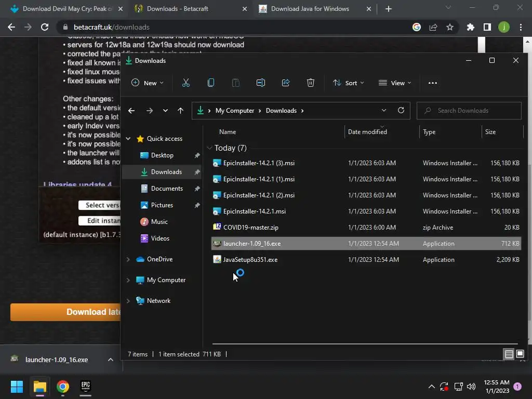Viewport: 532px width, 399px height.
Task: Open the View dropdown menu
Action: click(x=395, y=83)
